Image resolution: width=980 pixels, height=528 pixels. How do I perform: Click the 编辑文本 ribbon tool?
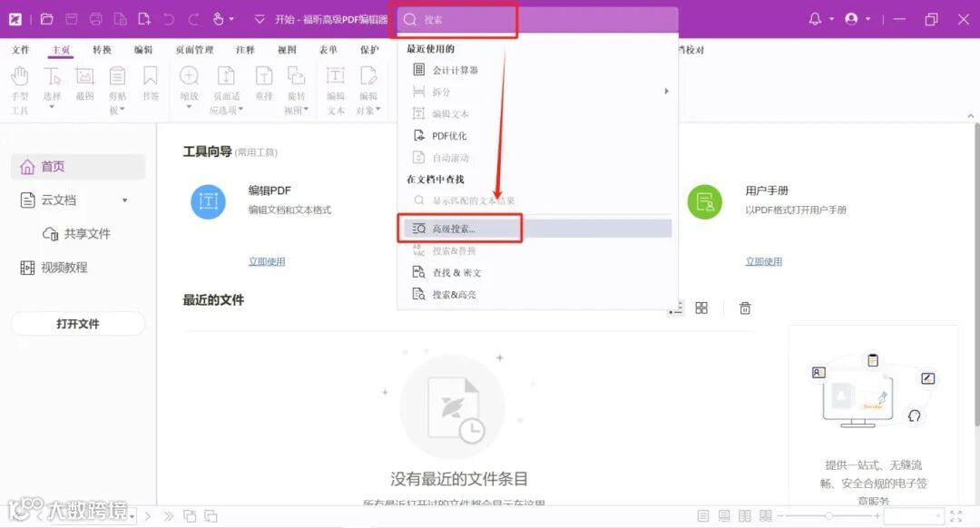336,91
